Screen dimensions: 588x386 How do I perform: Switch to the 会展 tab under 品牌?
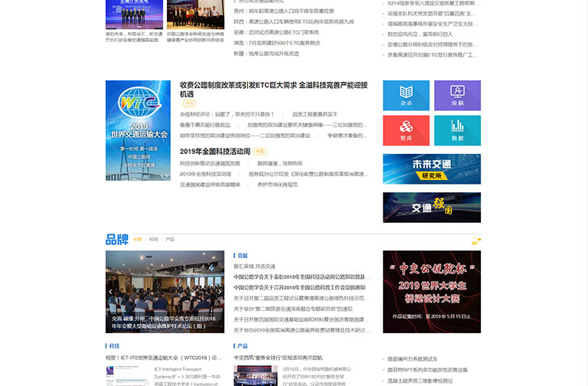(138, 240)
